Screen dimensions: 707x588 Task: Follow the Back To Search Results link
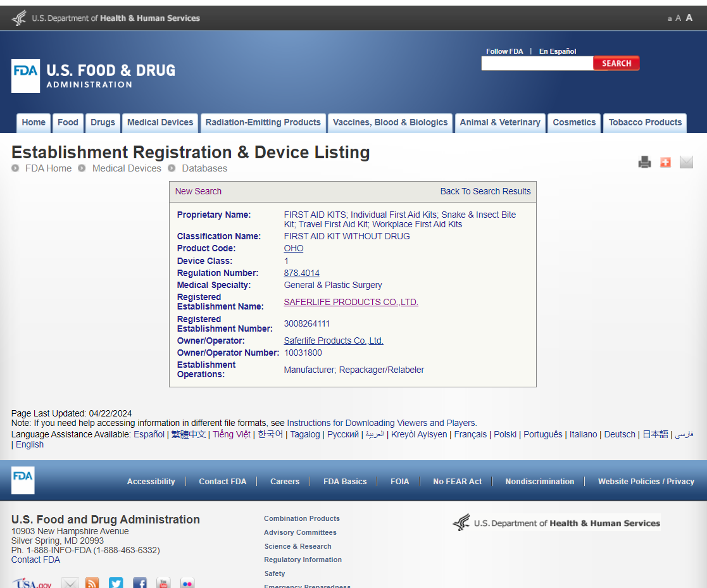coord(485,191)
